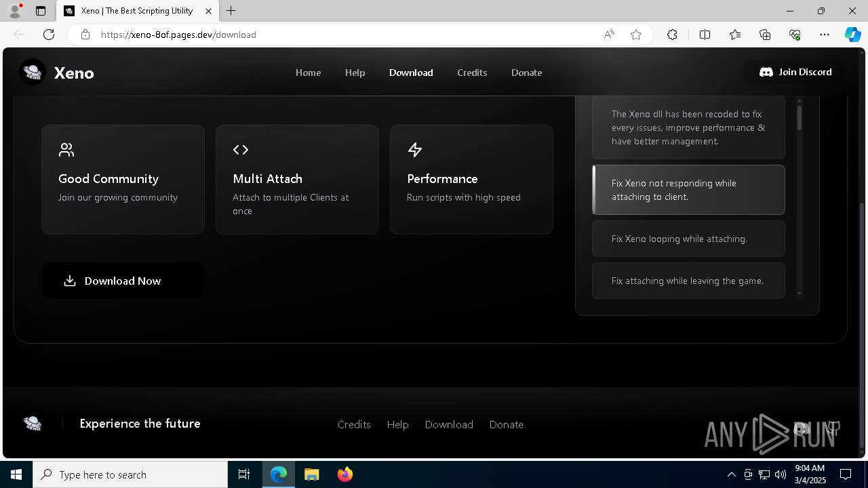Click changelog entry about Xeno dll recoded
This screenshot has height=488, width=868.
click(x=688, y=127)
